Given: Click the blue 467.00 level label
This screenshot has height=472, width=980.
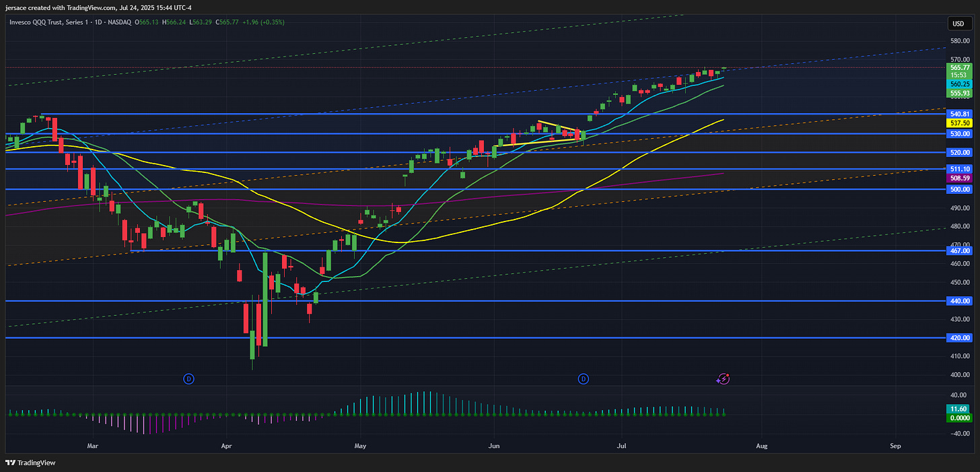Looking at the screenshot, I should [x=959, y=250].
